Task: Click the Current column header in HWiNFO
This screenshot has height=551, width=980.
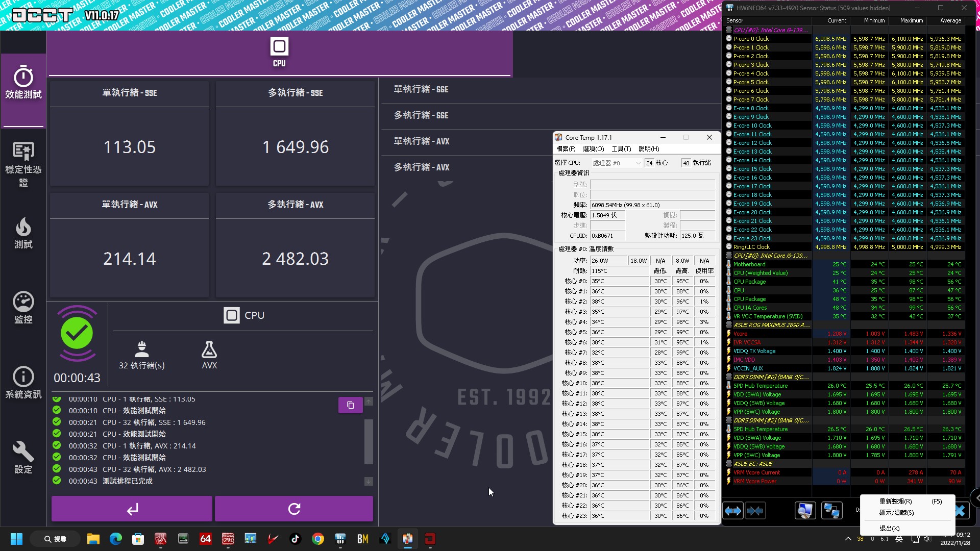Action: coord(830,21)
